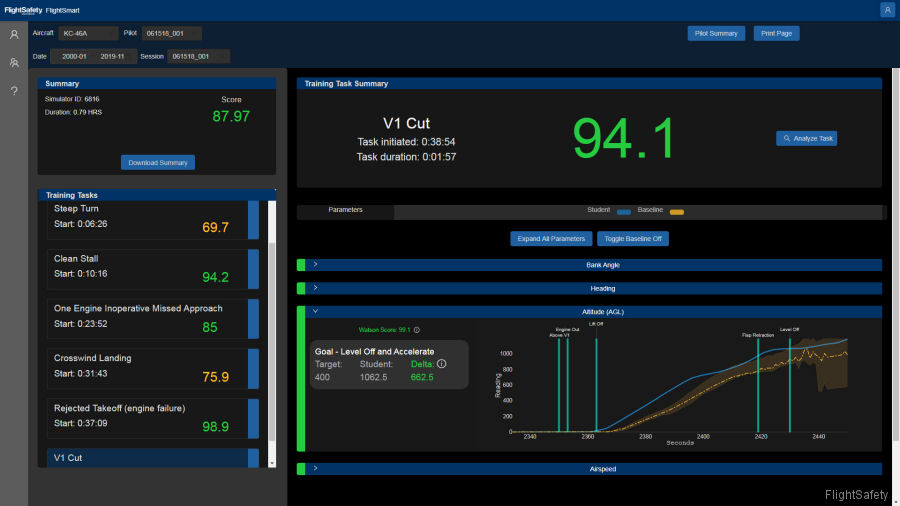Open the user profile icon in sidebar
900x506 pixels.
(x=14, y=35)
